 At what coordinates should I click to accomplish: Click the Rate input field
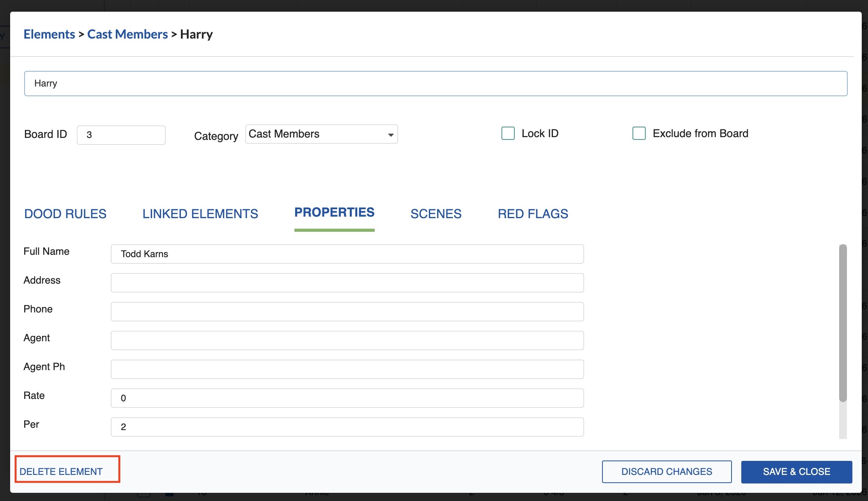[x=347, y=398]
